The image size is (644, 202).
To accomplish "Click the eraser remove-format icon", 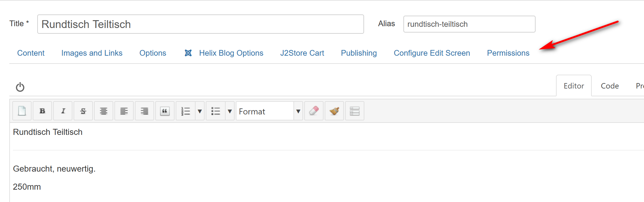I will [314, 111].
